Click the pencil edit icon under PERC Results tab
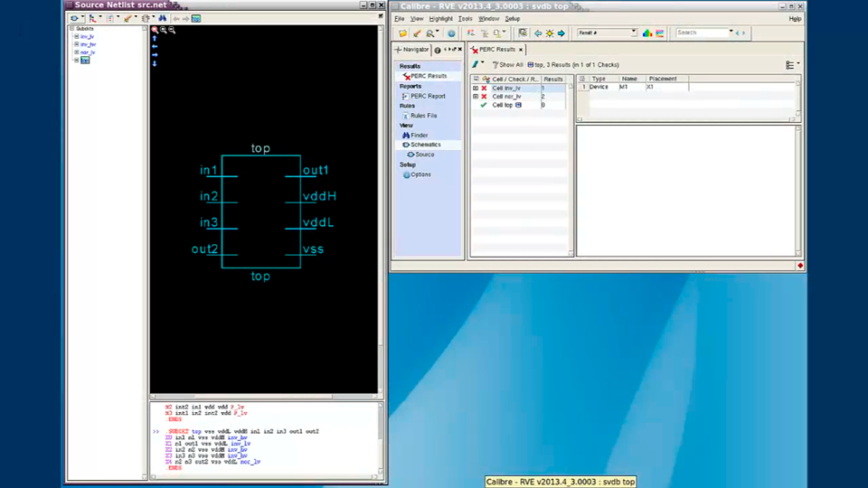 pyautogui.click(x=476, y=64)
